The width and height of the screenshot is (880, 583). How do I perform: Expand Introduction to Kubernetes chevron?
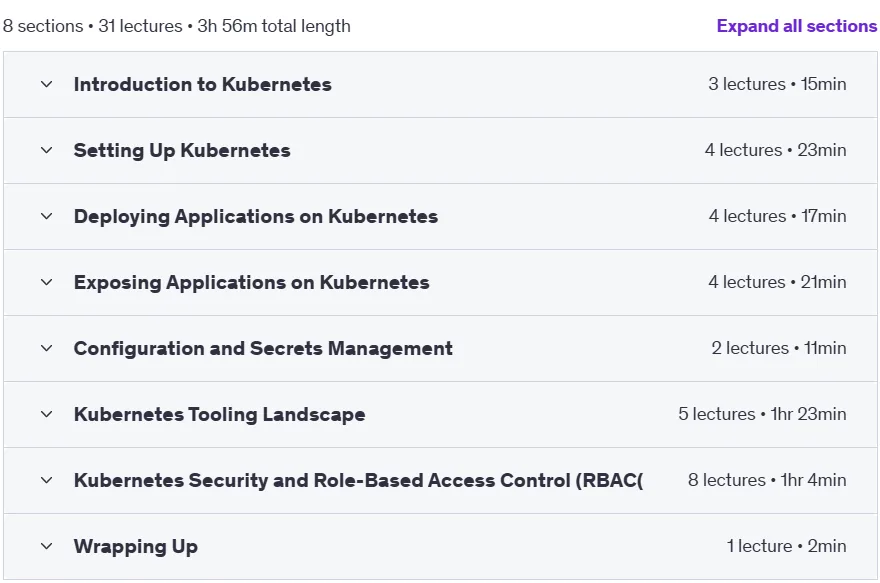tap(47, 84)
